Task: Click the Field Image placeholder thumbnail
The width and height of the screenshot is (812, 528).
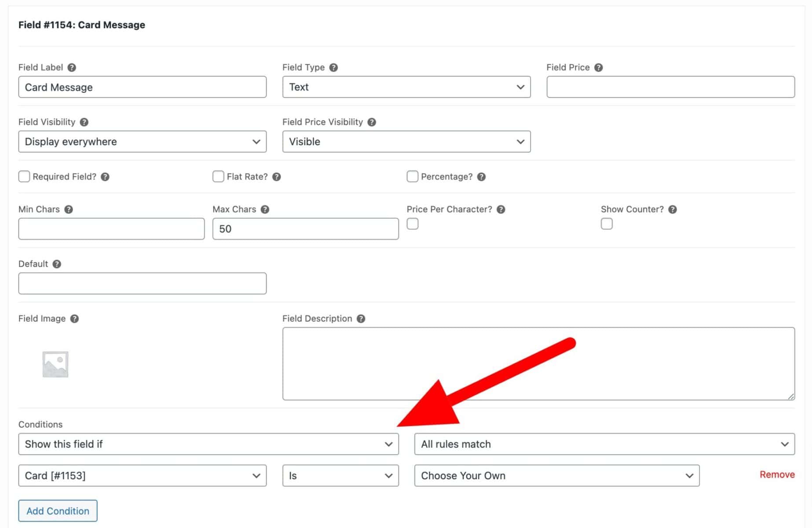Action: 55,364
